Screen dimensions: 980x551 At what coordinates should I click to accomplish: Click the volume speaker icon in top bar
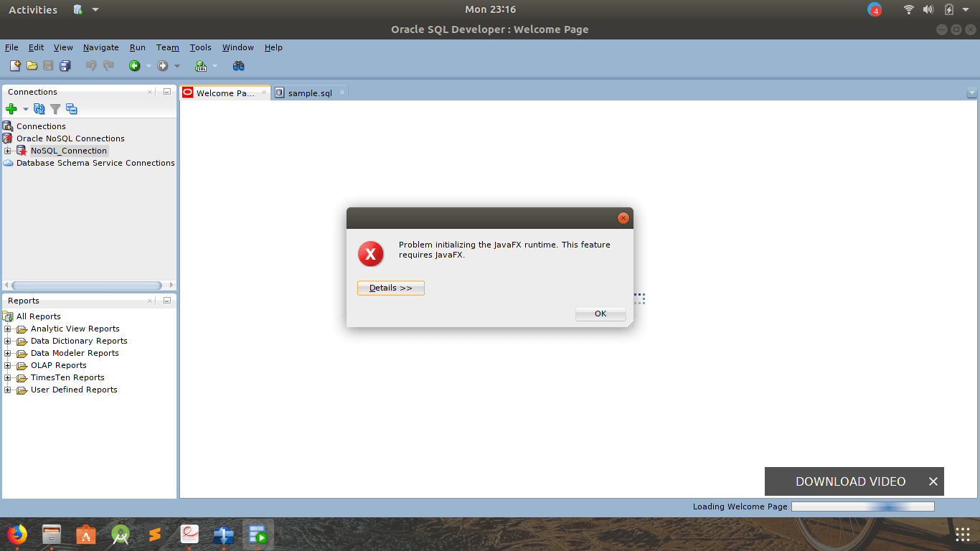coord(928,9)
